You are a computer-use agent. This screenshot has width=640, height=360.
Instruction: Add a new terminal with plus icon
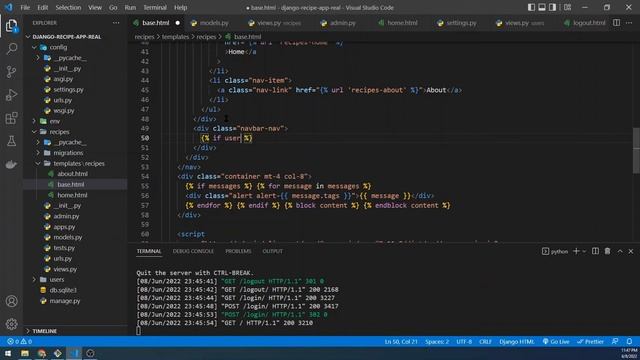[x=576, y=251]
